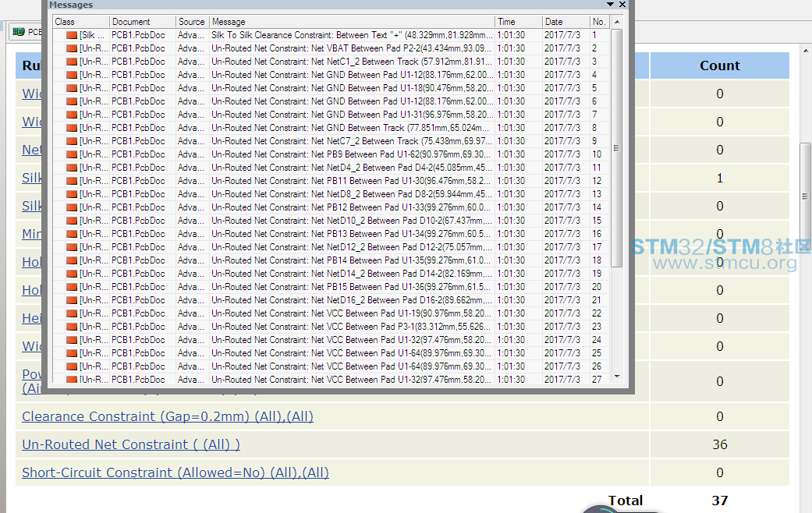Click the red violation icon for NetC1_2 message
This screenshot has height=513, width=812.
(x=72, y=62)
